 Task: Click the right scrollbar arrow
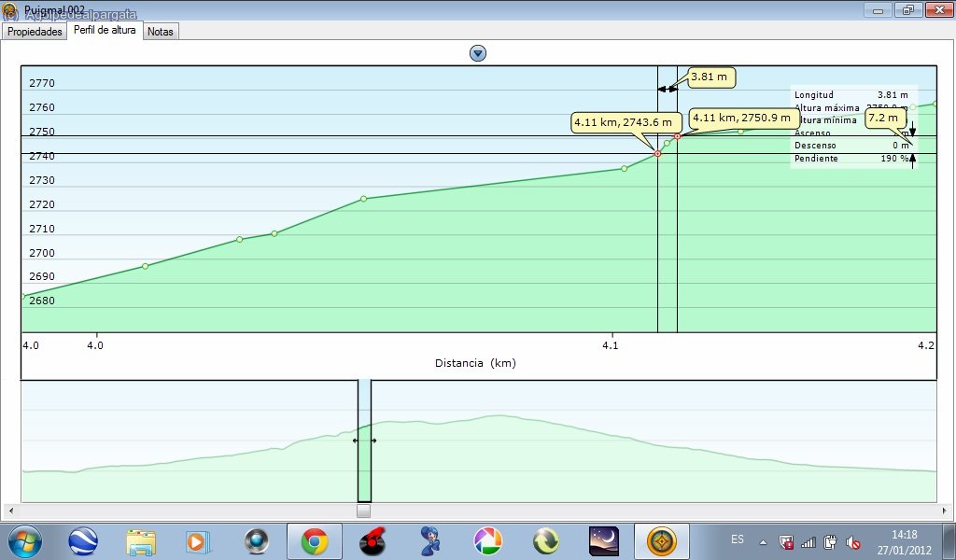[x=946, y=511]
